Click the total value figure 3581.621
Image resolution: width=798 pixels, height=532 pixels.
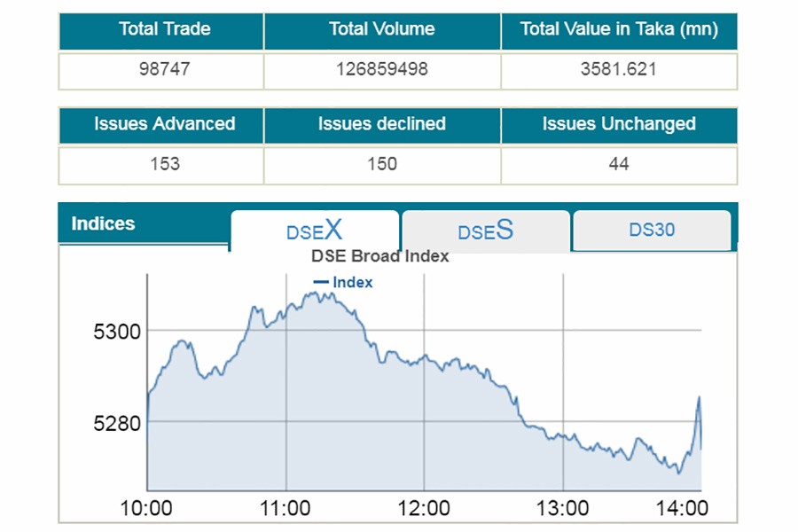(619, 69)
